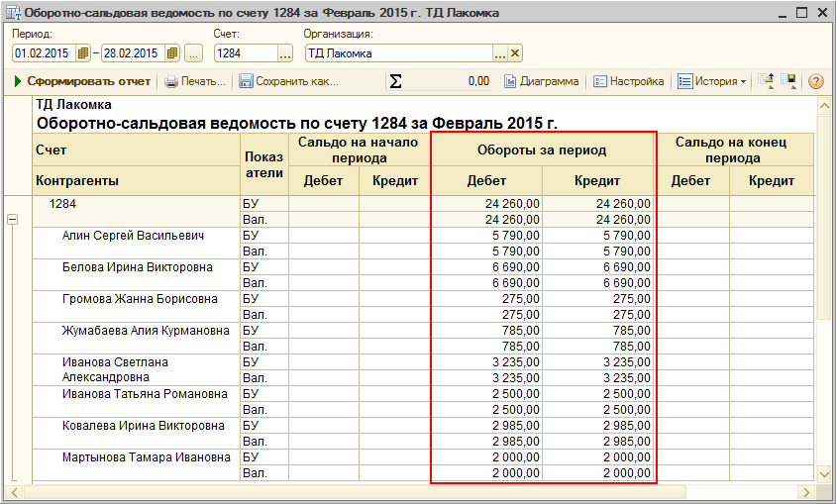Open the Диаграмма chart view
This screenshot has width=836, height=504.
click(x=541, y=81)
